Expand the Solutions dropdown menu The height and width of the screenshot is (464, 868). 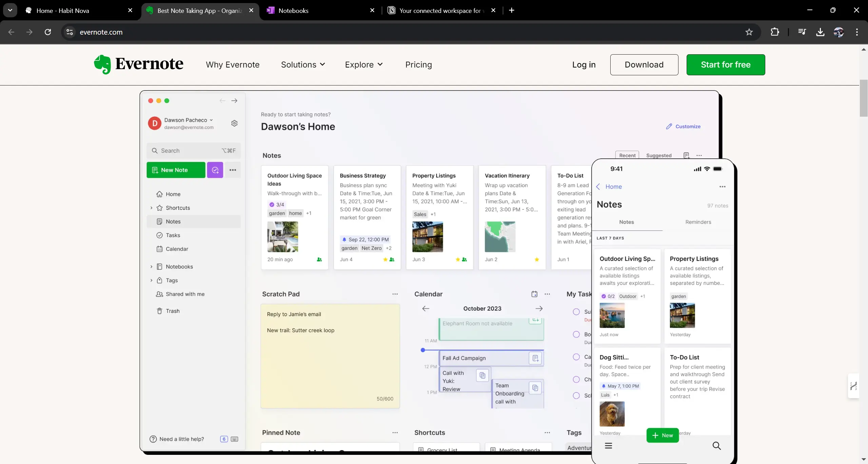[x=303, y=64]
